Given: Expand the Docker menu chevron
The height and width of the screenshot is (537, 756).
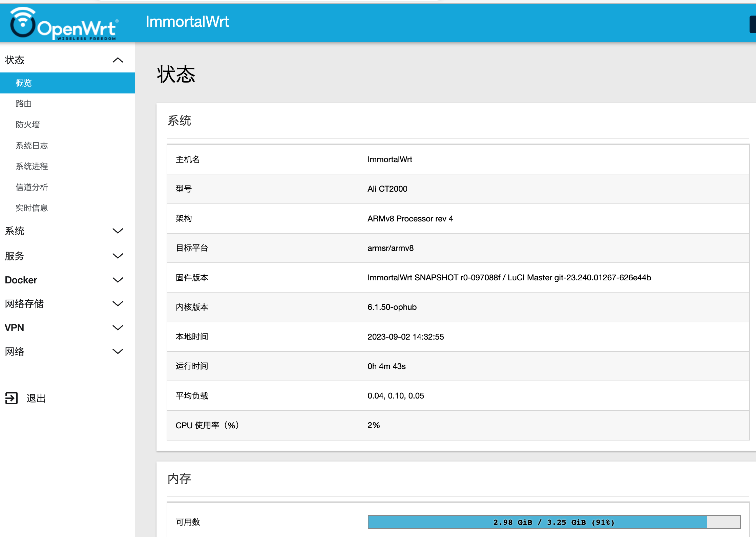Looking at the screenshot, I should 118,280.
